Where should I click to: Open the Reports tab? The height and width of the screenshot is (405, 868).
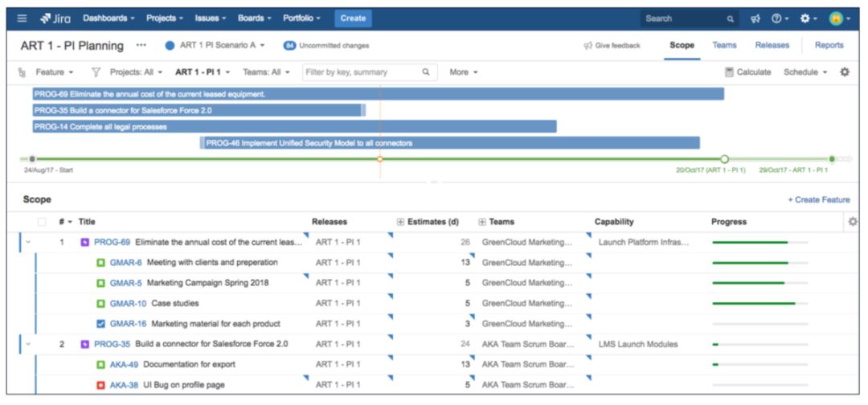click(x=829, y=45)
